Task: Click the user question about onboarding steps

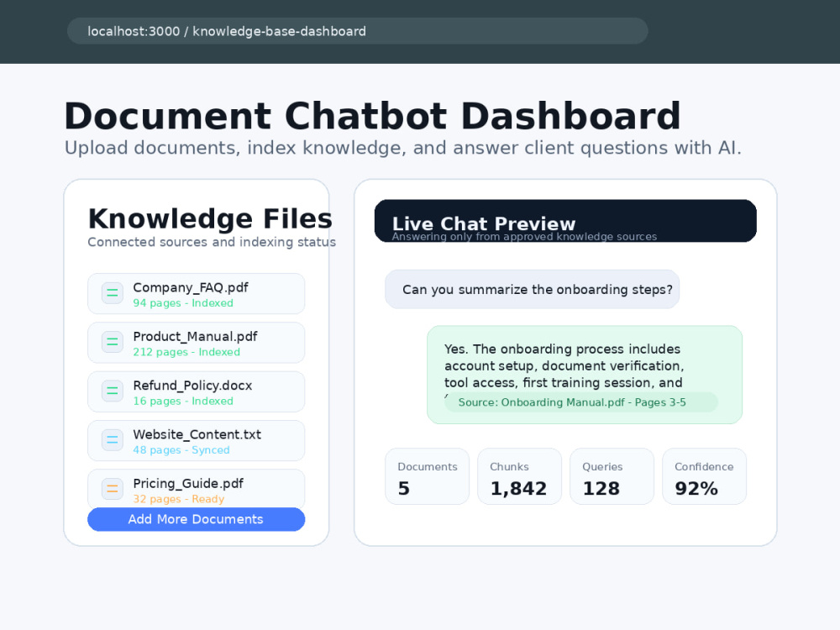Action: pos(532,289)
